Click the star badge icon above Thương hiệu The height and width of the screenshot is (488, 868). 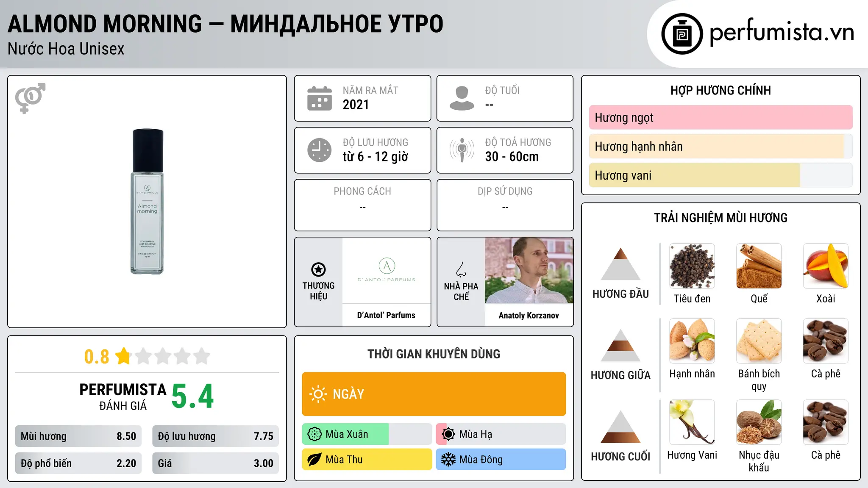(x=318, y=269)
